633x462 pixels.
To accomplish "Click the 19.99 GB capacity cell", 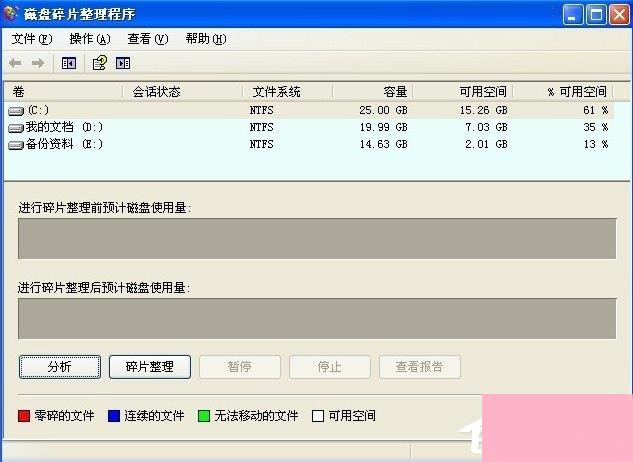I will pos(384,128).
